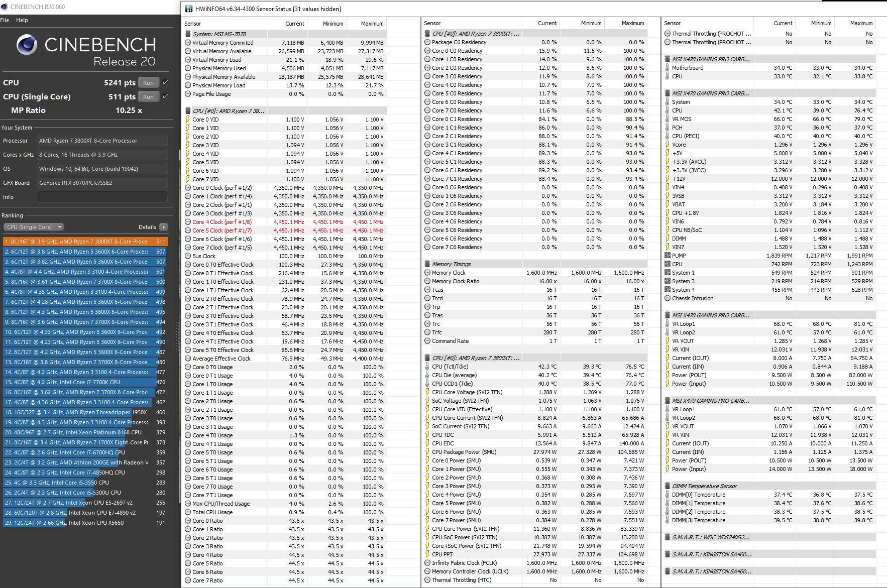Select the Processor field AMD Ryzen 7 3800XT
887x588 pixels.
[102, 141]
